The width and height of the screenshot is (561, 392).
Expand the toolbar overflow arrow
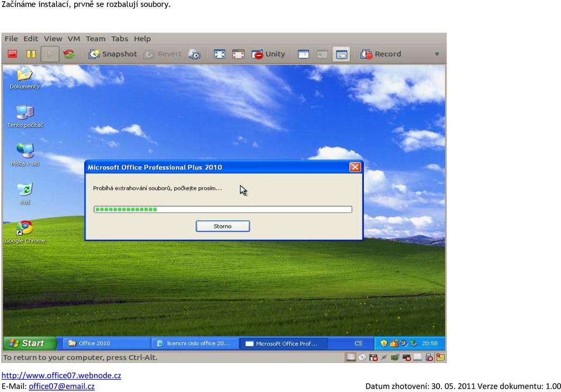click(x=437, y=54)
